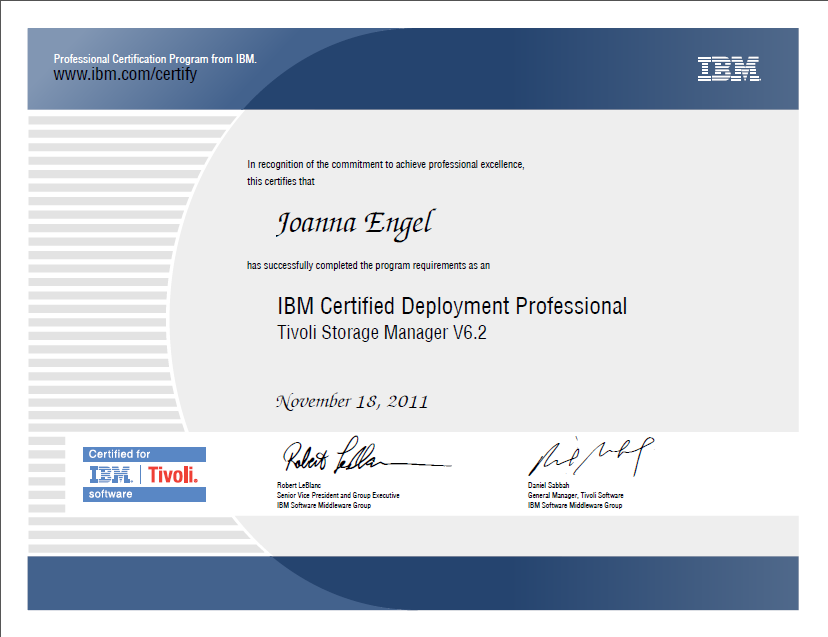Select the recipient name Joanna Engel

tap(354, 222)
